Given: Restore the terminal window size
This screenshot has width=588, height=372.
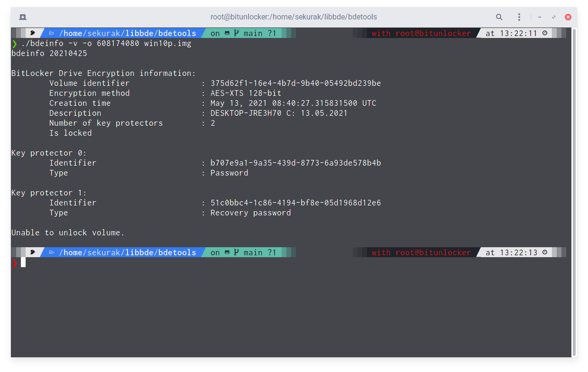Looking at the screenshot, I should coord(554,17).
